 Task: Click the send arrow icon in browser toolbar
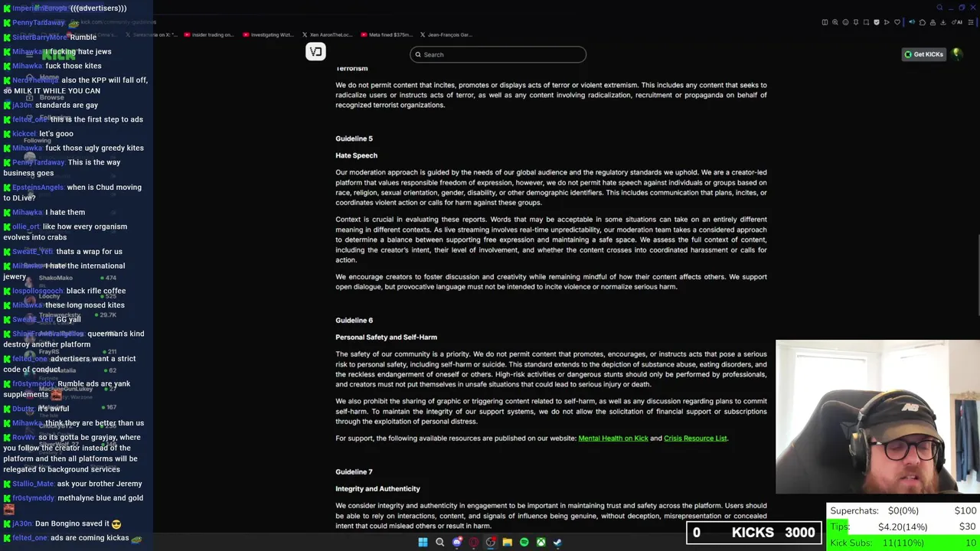pos(887,22)
